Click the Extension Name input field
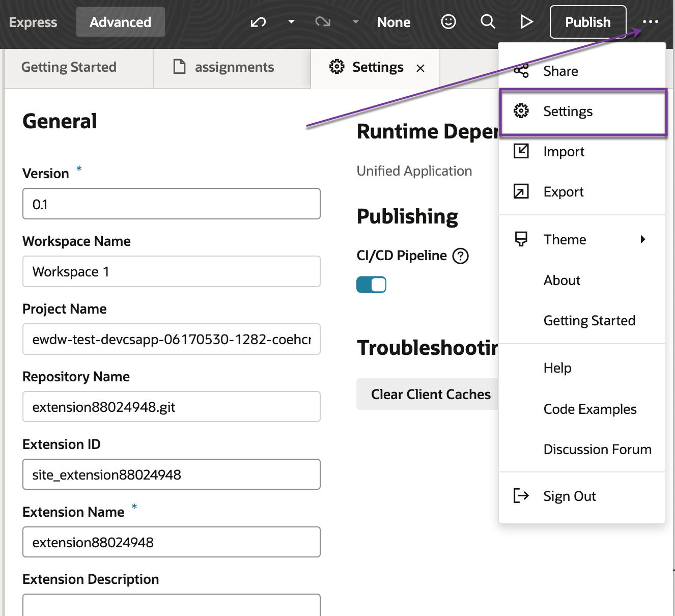 172,542
